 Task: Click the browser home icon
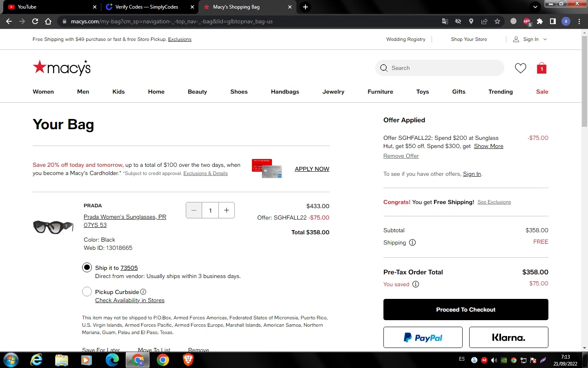tap(48, 21)
